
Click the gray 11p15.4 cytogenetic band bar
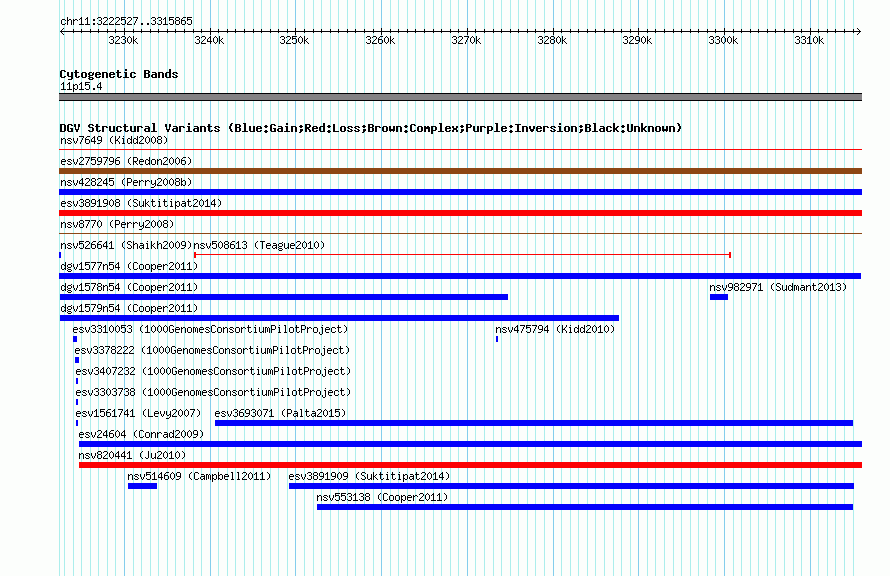point(460,97)
